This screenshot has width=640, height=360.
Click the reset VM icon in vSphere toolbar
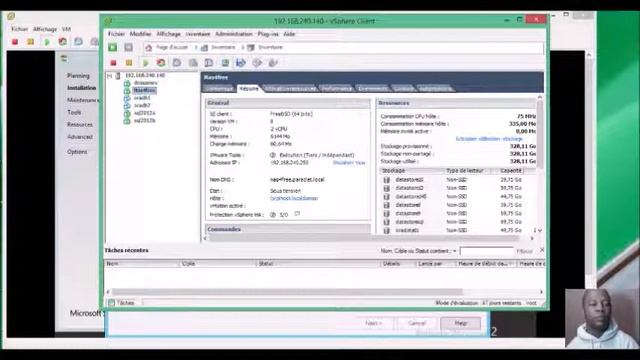(161, 63)
